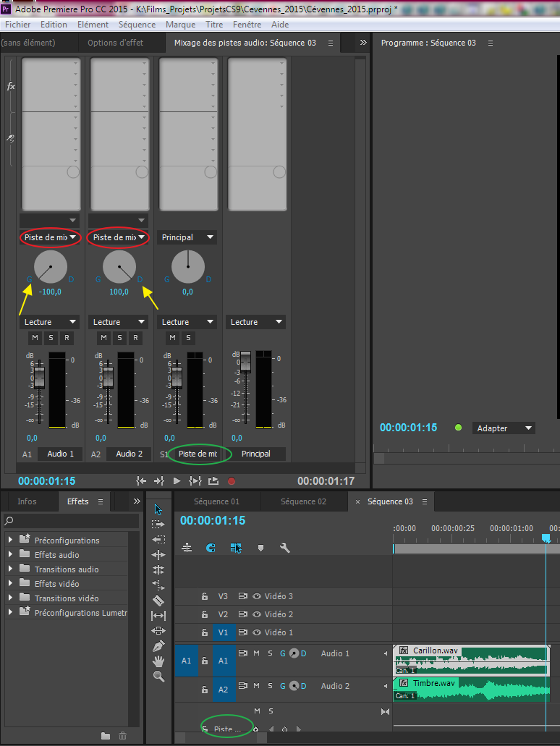The height and width of the screenshot is (746, 560).
Task: Switch to Options d'effet tab
Action: [x=115, y=43]
